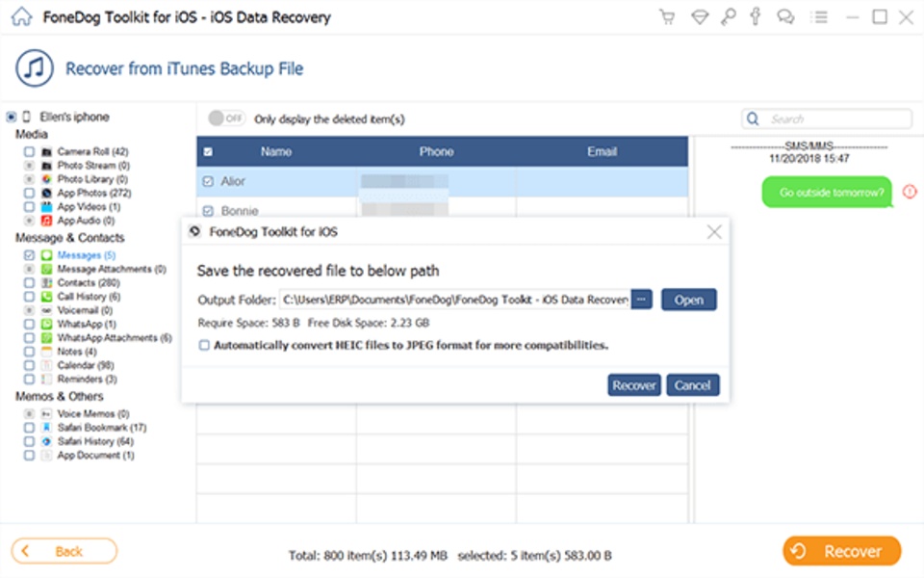This screenshot has height=578, width=924.
Task: Click the App Audio icon
Action: pyautogui.click(x=46, y=221)
